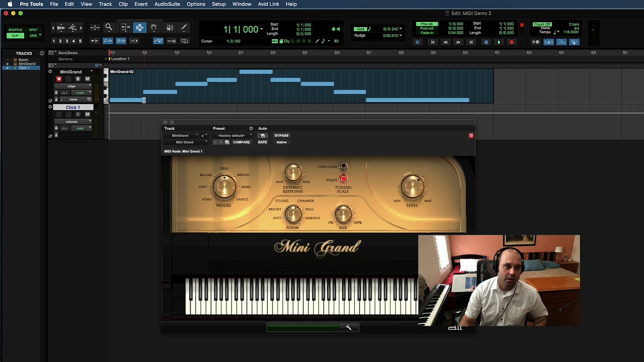Viewport: 644px width, 362px height.
Task: Enable Spot edit mode
Action: click(33, 30)
